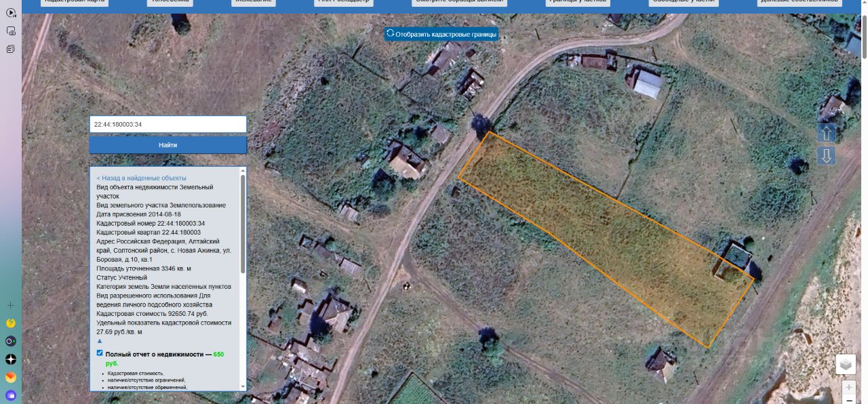
Task: Open the notes list sidebar icon
Action: (x=11, y=49)
